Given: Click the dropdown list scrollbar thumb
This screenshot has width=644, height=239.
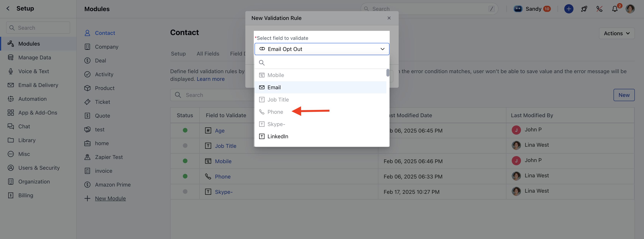Looking at the screenshot, I should click(x=388, y=73).
